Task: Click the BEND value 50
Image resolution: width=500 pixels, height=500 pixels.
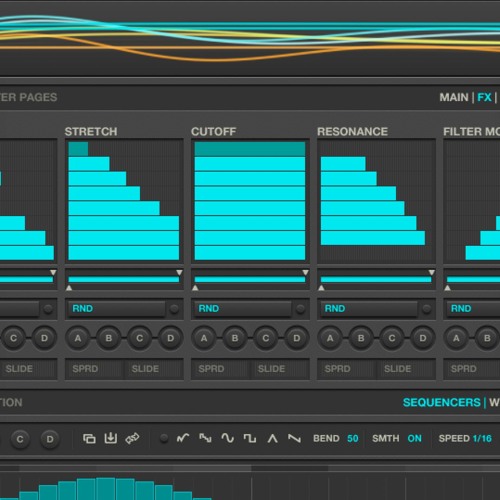Action: [x=353, y=438]
